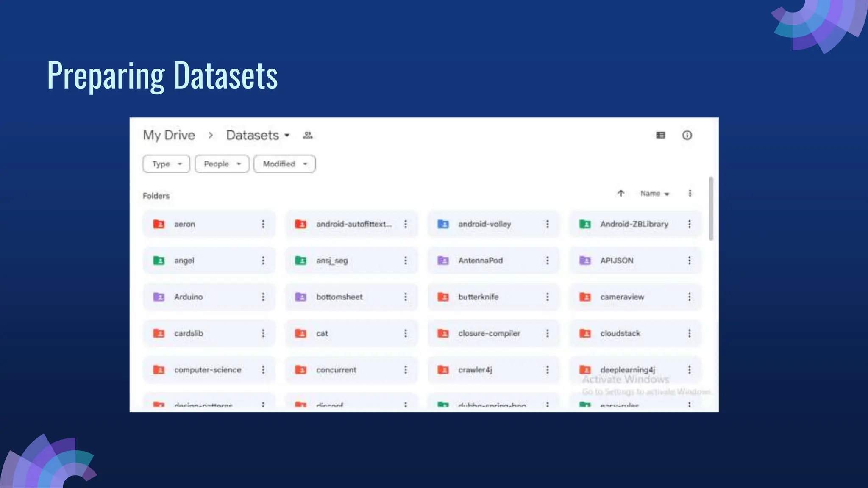The height and width of the screenshot is (488, 868).
Task: Select the computer-science folder
Action: click(x=207, y=370)
